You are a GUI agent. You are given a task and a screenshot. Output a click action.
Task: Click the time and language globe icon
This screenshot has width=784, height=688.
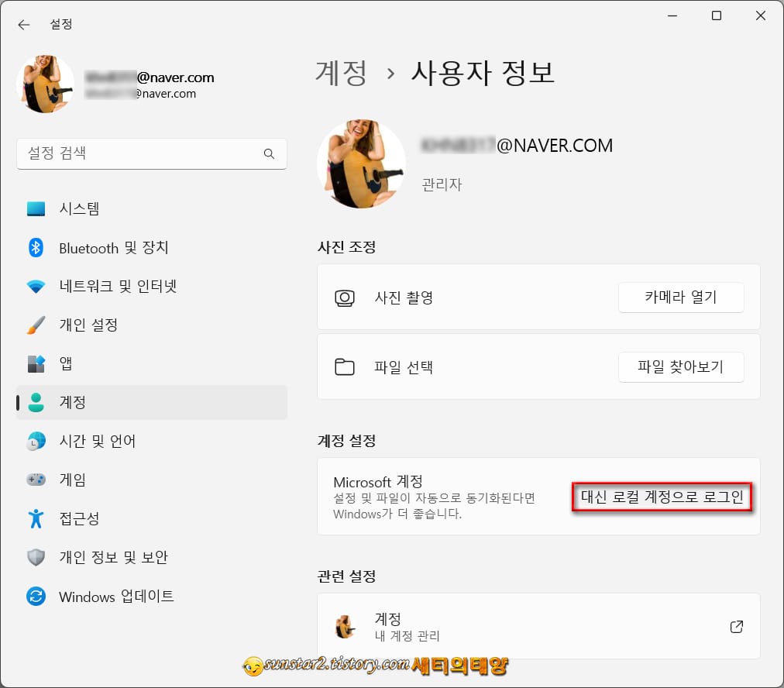click(36, 441)
